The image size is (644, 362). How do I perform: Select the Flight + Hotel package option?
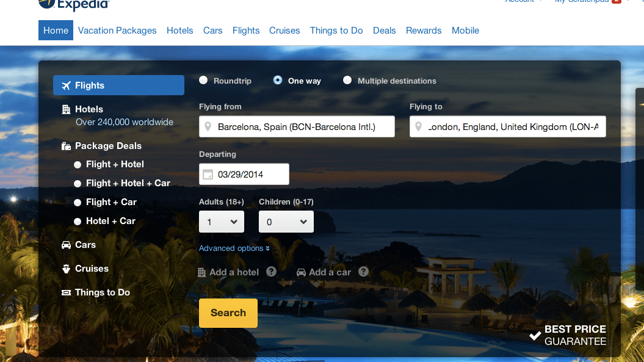pyautogui.click(x=78, y=164)
